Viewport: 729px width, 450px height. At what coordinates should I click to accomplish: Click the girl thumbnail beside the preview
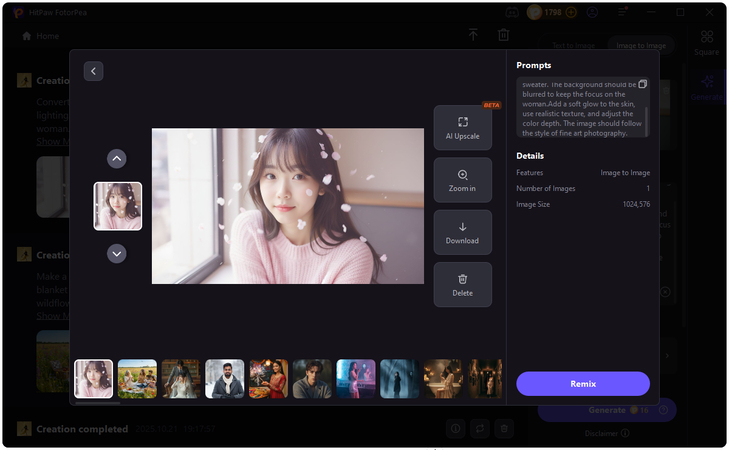[x=117, y=206]
